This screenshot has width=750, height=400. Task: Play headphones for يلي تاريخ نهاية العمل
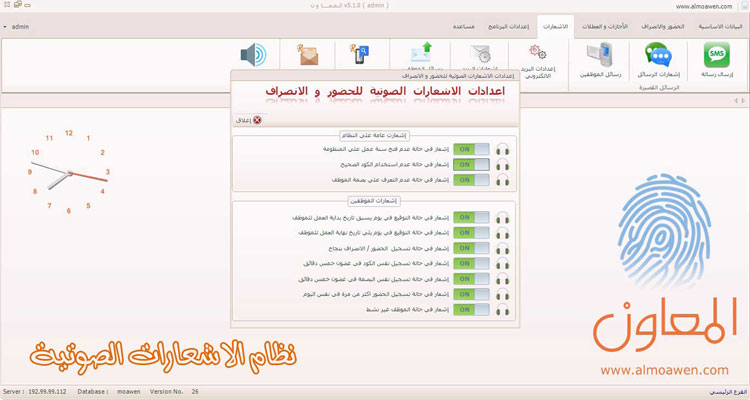click(x=502, y=233)
